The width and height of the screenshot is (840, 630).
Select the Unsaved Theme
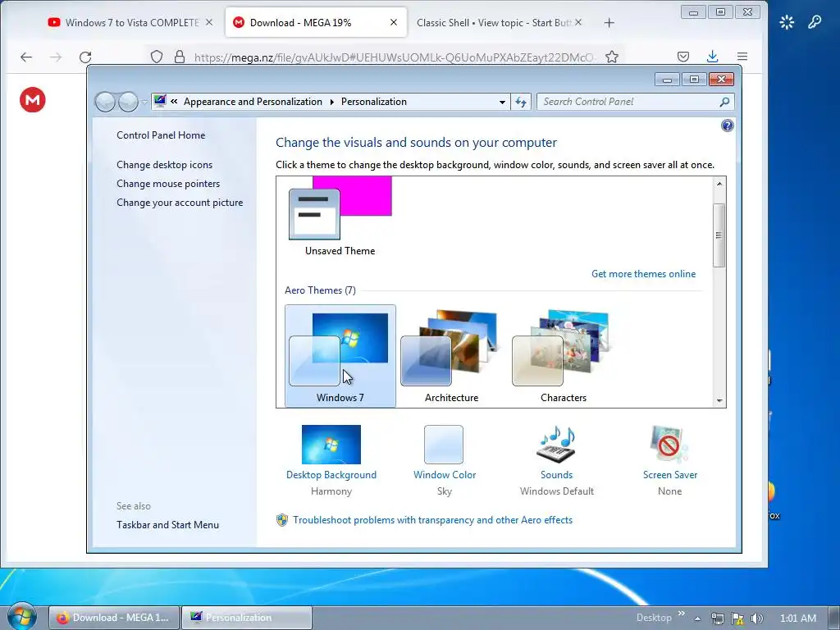340,217
